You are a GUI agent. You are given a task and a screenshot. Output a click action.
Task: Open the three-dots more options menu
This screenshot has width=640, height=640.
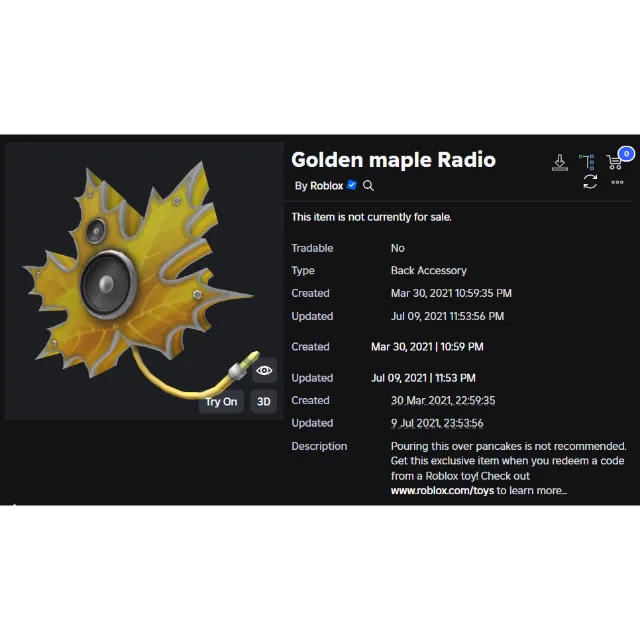coord(617,182)
